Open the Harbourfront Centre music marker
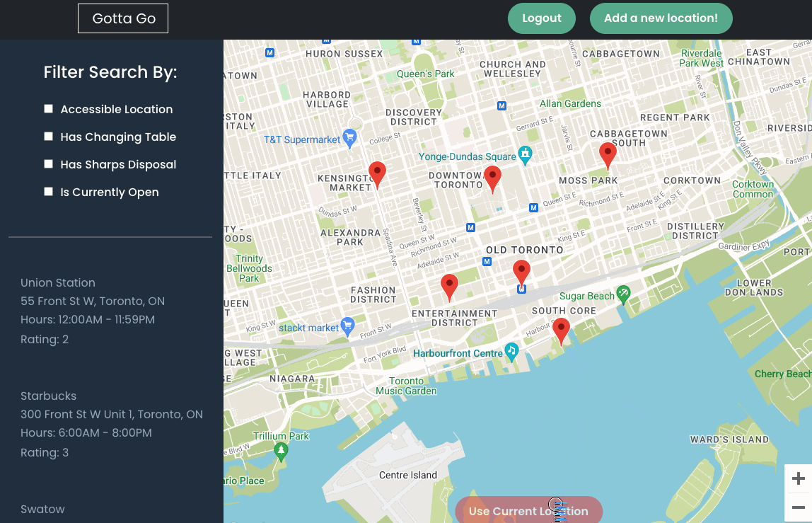The image size is (812, 523). [511, 352]
